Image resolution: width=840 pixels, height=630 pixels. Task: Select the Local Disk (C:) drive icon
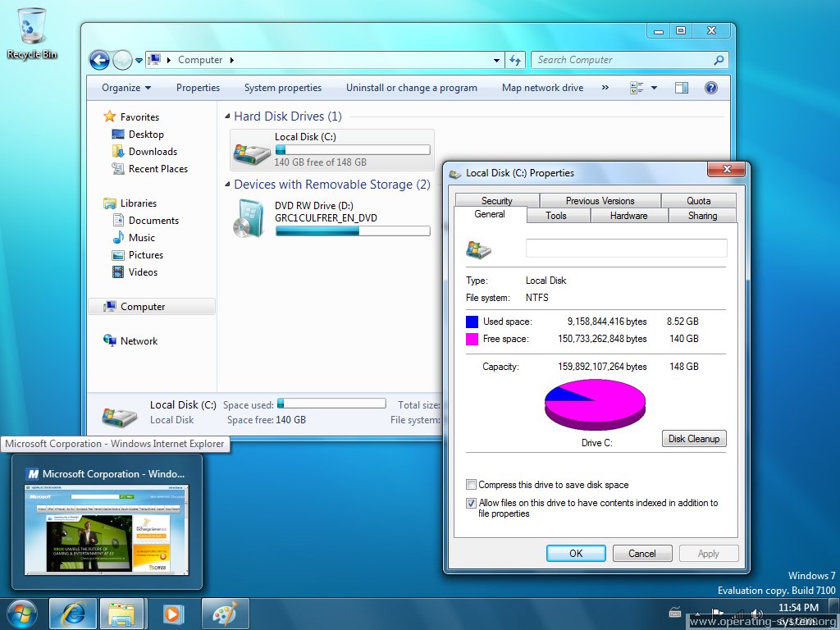tap(252, 153)
